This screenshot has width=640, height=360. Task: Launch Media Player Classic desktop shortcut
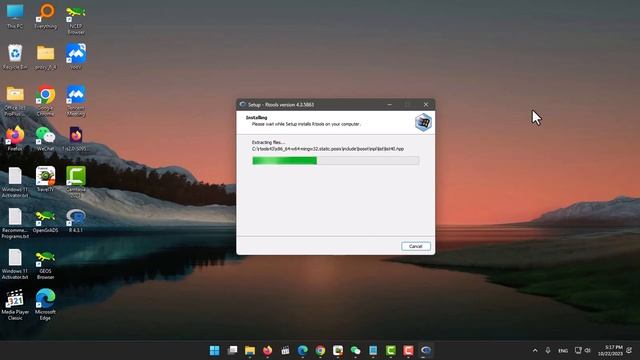(15, 304)
